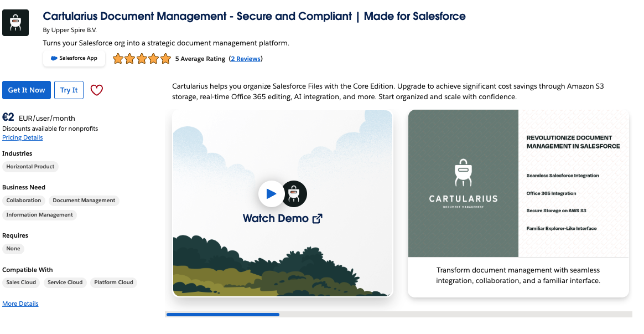Click the '5 Average Rating' text
Viewport: 644px width, 334px height.
200,59
